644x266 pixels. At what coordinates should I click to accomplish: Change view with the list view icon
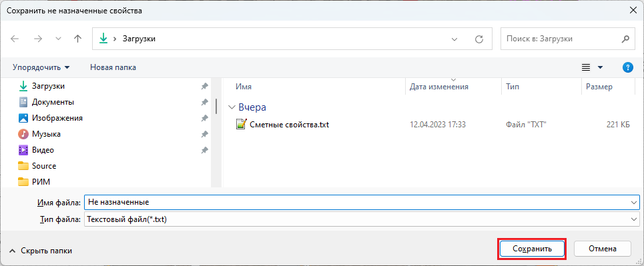(x=586, y=67)
